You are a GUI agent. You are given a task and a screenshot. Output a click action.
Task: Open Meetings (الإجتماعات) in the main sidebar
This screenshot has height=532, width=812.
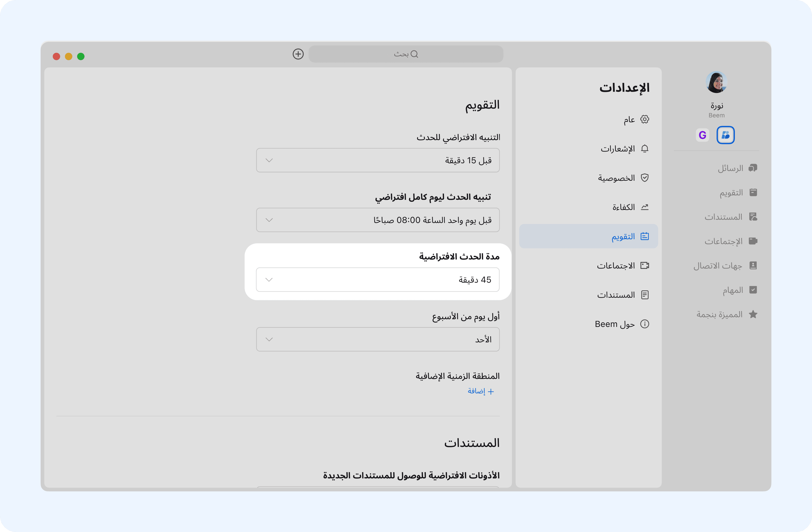pyautogui.click(x=731, y=241)
